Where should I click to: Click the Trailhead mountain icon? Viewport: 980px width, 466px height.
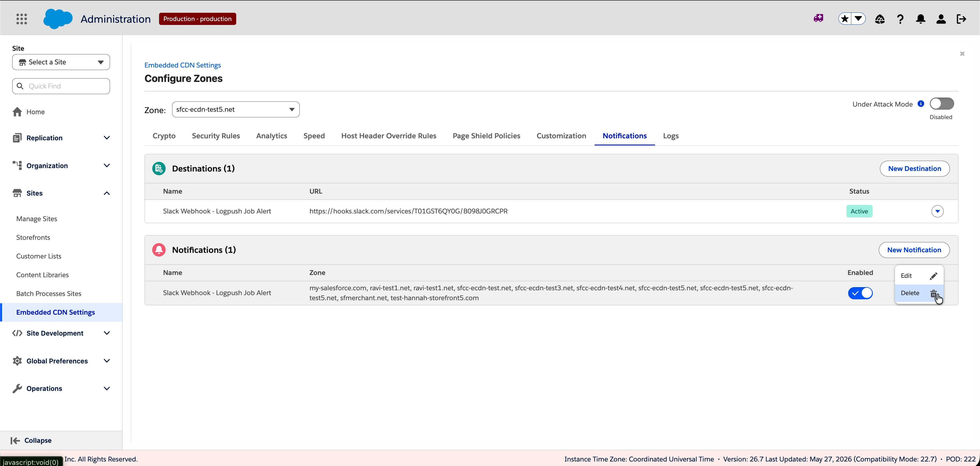point(880,19)
